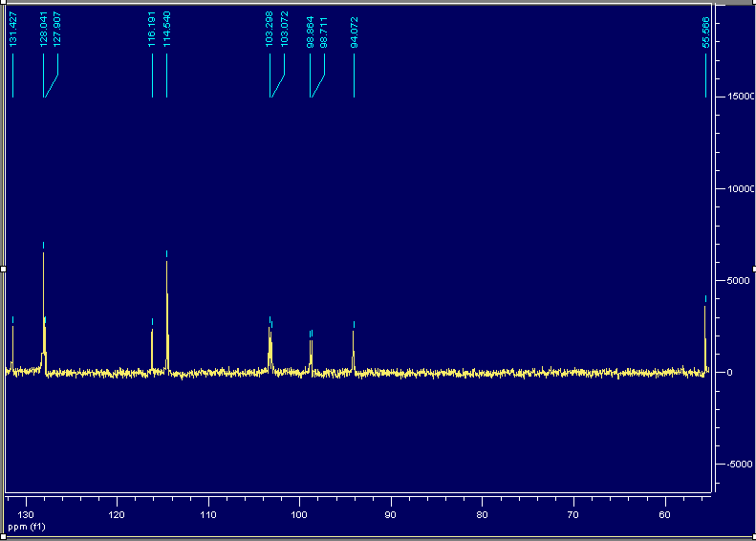Click the 70 ppm axis tick label
The image size is (756, 541).
pyautogui.click(x=573, y=515)
